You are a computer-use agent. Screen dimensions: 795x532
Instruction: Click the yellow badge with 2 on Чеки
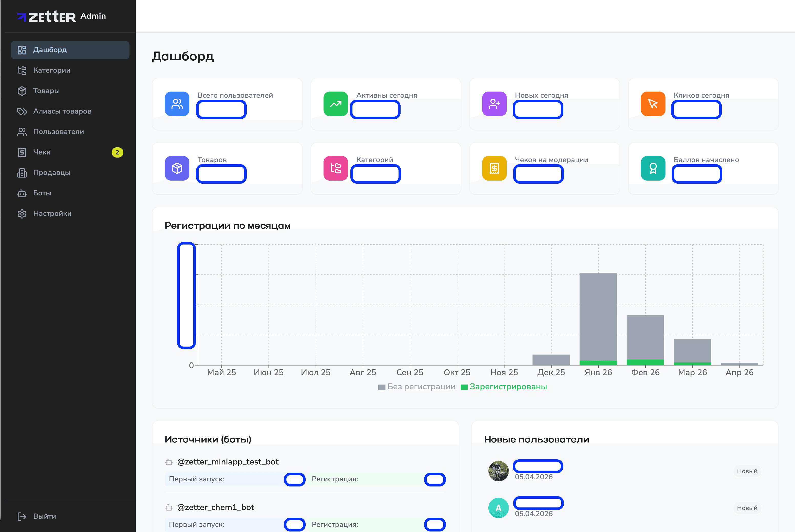coord(117,152)
